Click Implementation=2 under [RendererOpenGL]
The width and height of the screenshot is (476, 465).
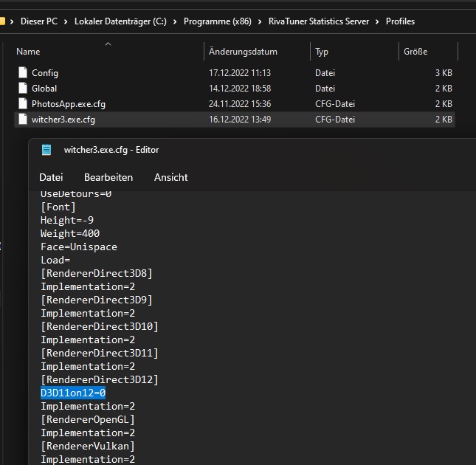(x=88, y=433)
